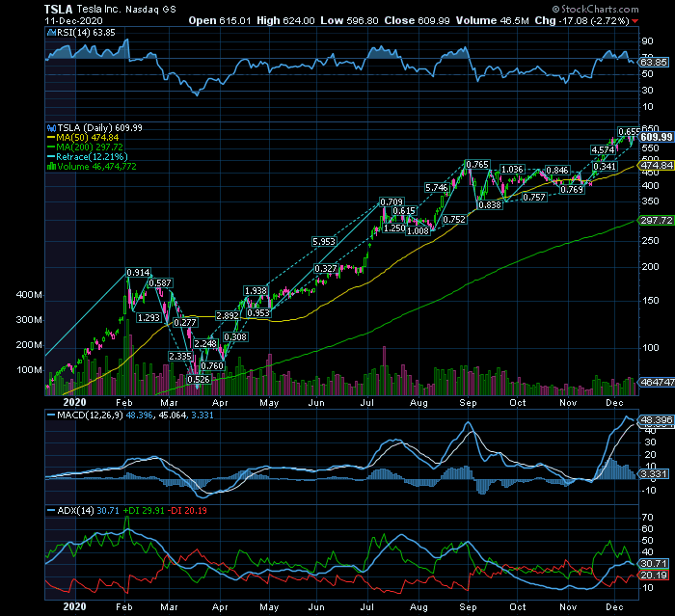Click the red '-DI 20.19' legend value
Viewport: 675px width, 616px height.
tap(187, 511)
